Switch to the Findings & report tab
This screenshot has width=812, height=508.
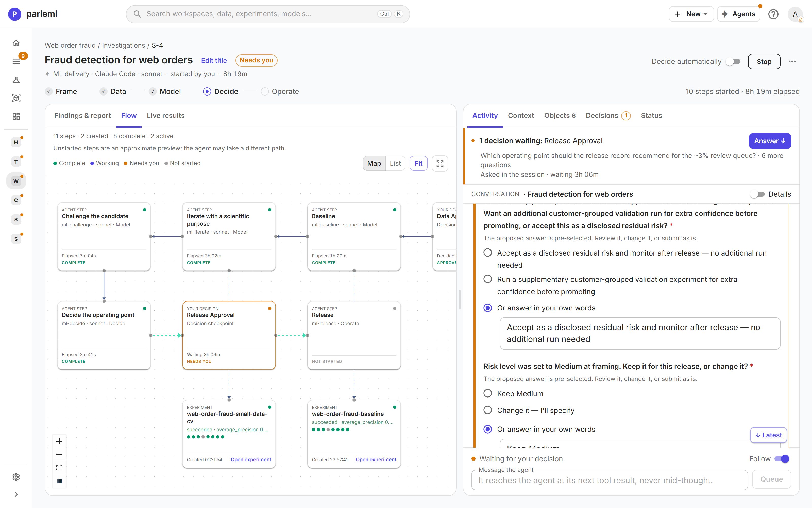82,116
